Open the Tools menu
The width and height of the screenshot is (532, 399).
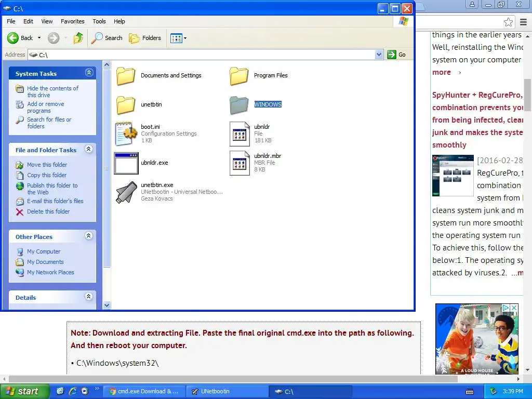click(99, 21)
